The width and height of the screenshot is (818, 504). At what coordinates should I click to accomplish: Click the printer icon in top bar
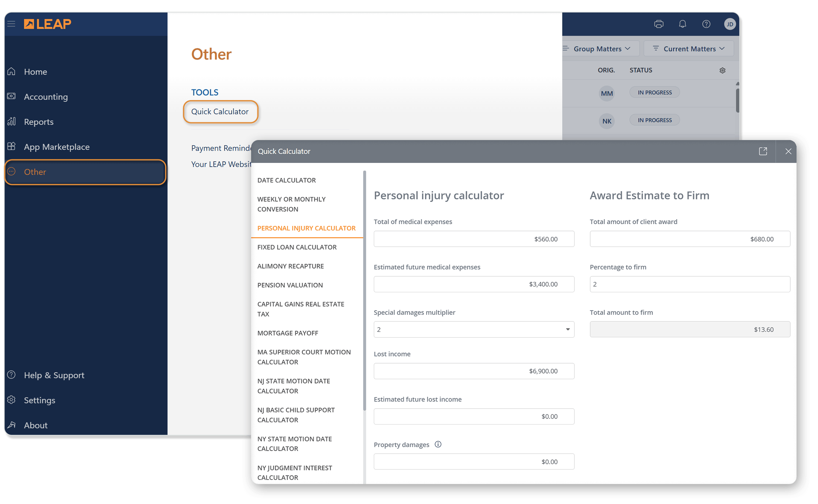tap(659, 24)
